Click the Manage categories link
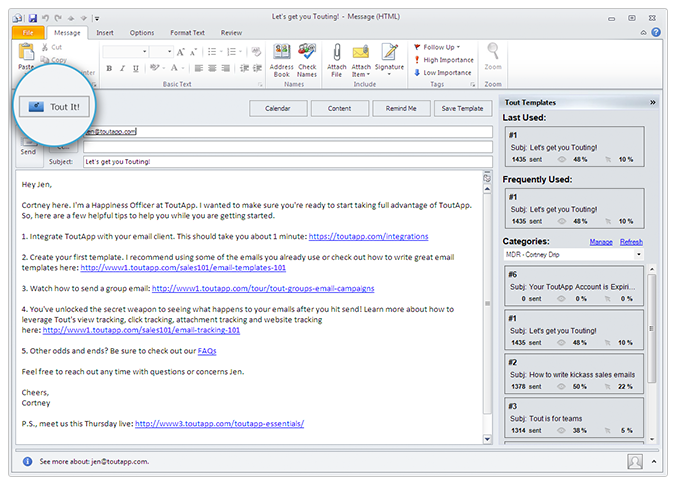Image resolution: width=678 pixels, height=488 pixels. coord(601,242)
